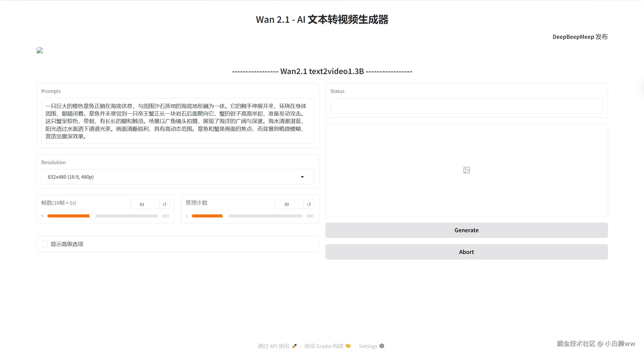Screen dimensions: 644x356
Task: Reset the inference steps value icon
Action: point(309,204)
